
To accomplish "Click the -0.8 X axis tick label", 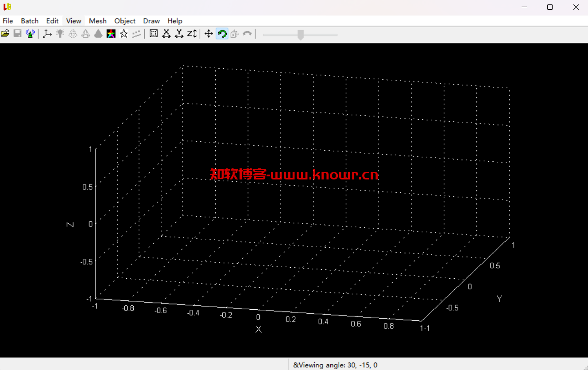I will click(128, 308).
